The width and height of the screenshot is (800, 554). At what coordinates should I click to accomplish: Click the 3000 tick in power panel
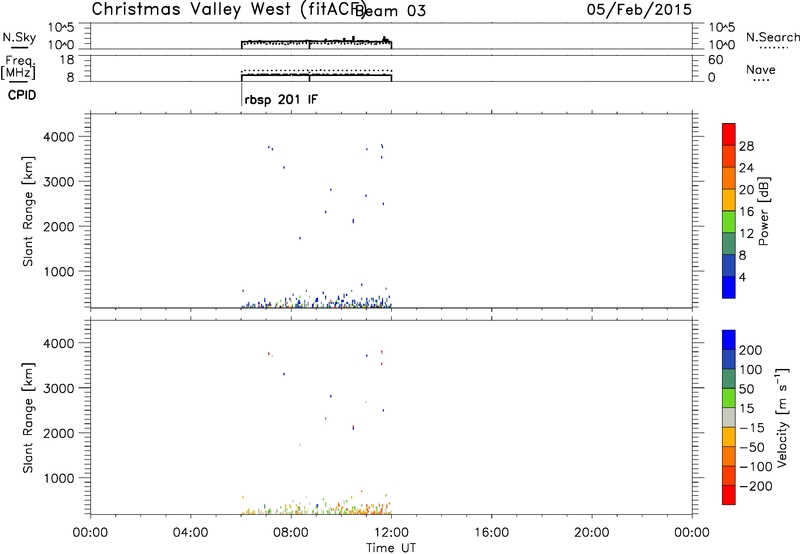pos(59,182)
